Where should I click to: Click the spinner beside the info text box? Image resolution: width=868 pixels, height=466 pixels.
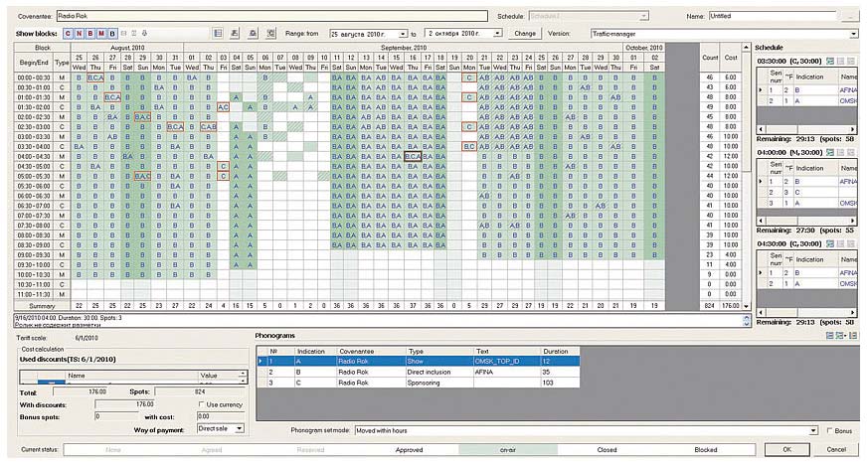(x=746, y=321)
